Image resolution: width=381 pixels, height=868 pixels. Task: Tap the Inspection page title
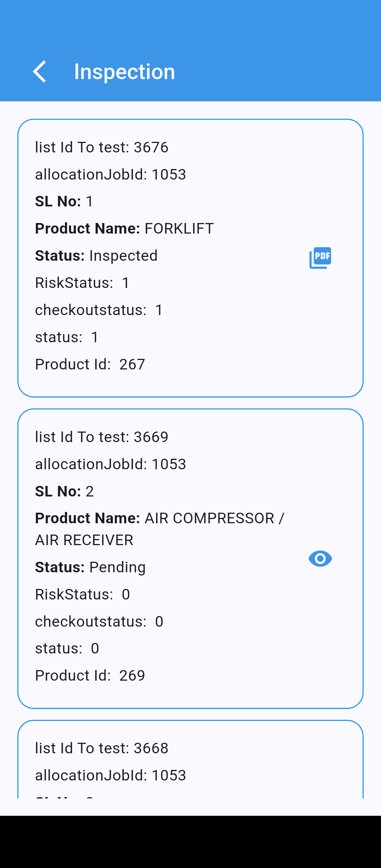pyautogui.click(x=124, y=72)
